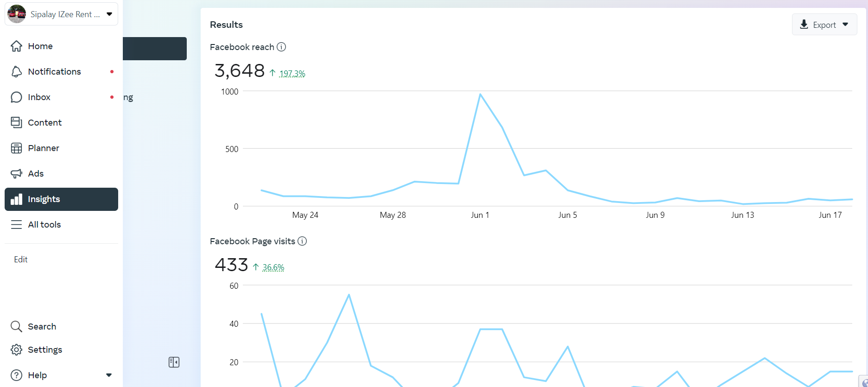Viewport: 868px width, 387px height.
Task: Click the Help question mark icon
Action: tap(16, 375)
